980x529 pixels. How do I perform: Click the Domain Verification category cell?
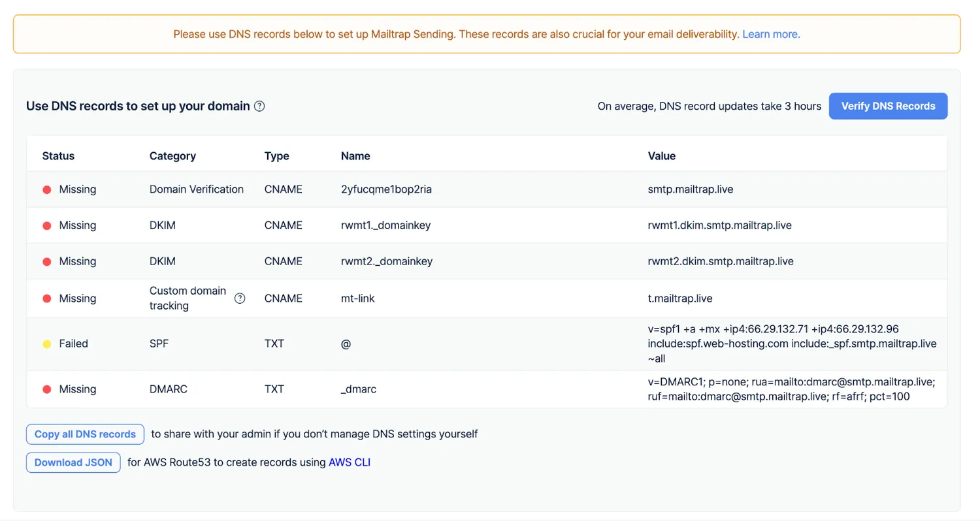tap(197, 189)
